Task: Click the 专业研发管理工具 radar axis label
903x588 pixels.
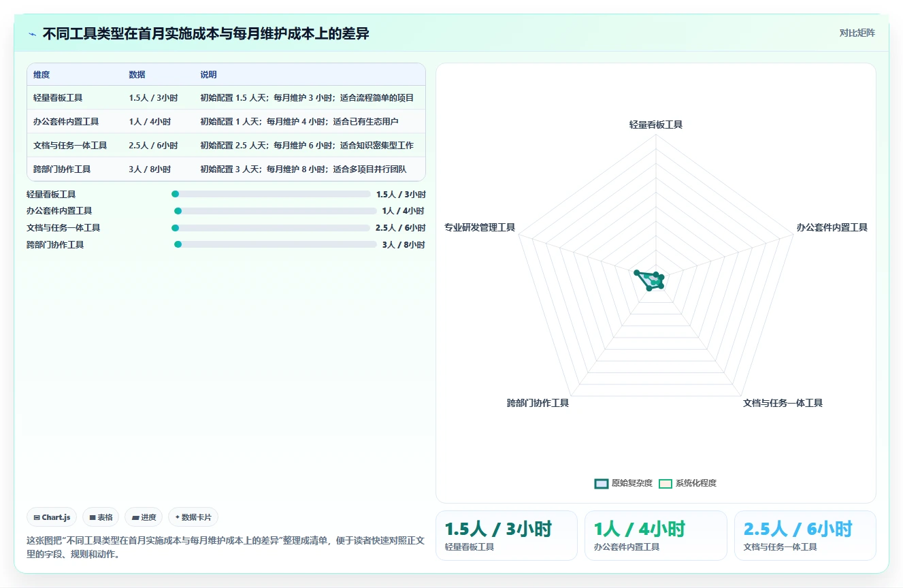Action: (480, 227)
